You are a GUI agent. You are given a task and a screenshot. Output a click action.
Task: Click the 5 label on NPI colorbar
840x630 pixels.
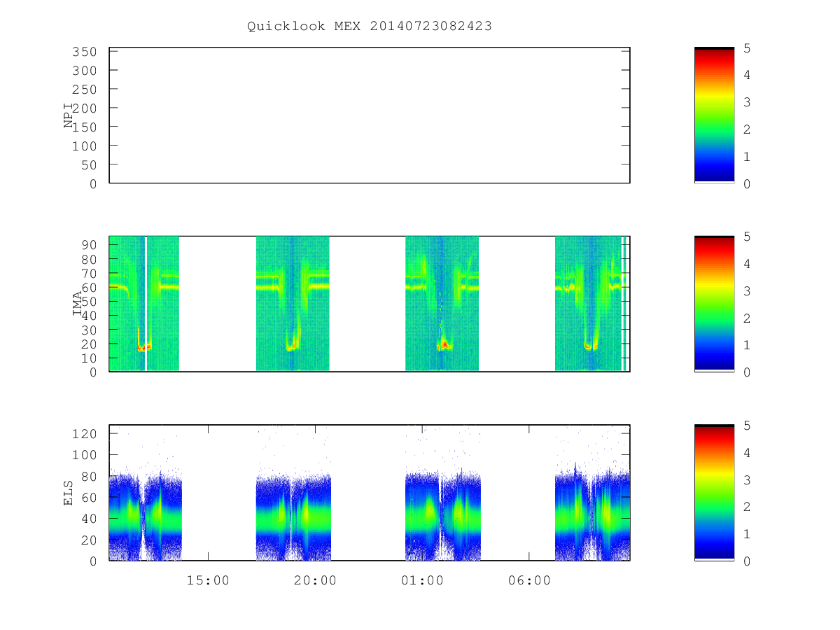[747, 48]
